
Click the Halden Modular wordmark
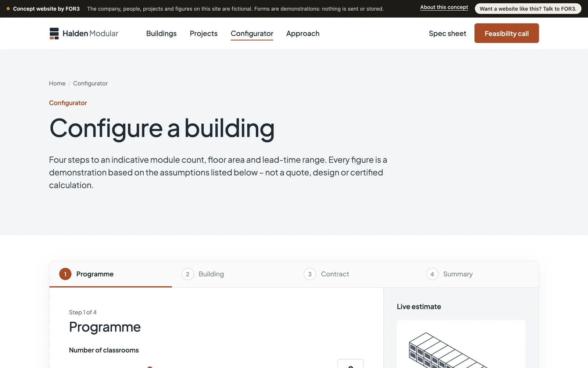pos(90,33)
